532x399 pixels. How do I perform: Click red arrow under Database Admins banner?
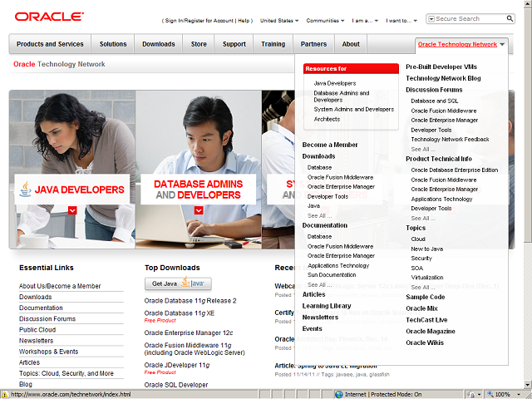198,210
